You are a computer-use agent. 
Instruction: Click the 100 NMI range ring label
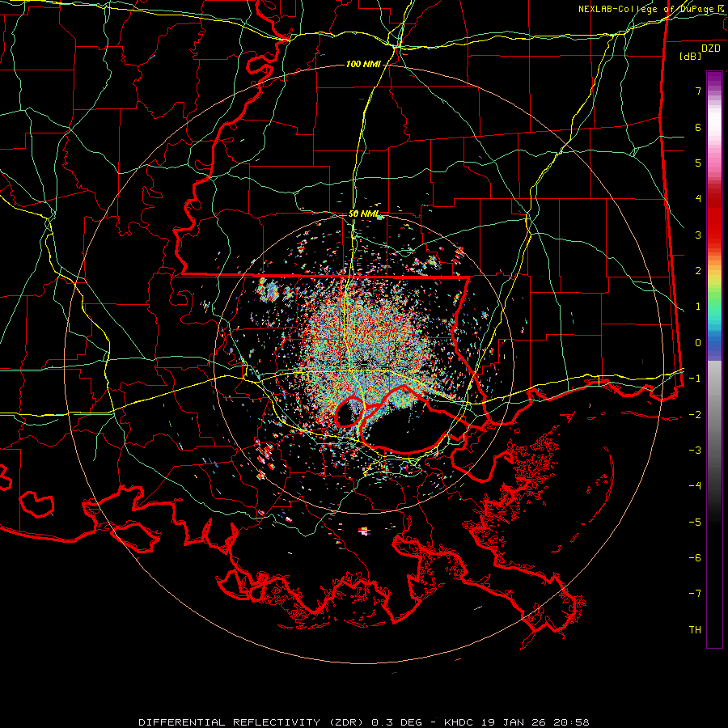363,64
